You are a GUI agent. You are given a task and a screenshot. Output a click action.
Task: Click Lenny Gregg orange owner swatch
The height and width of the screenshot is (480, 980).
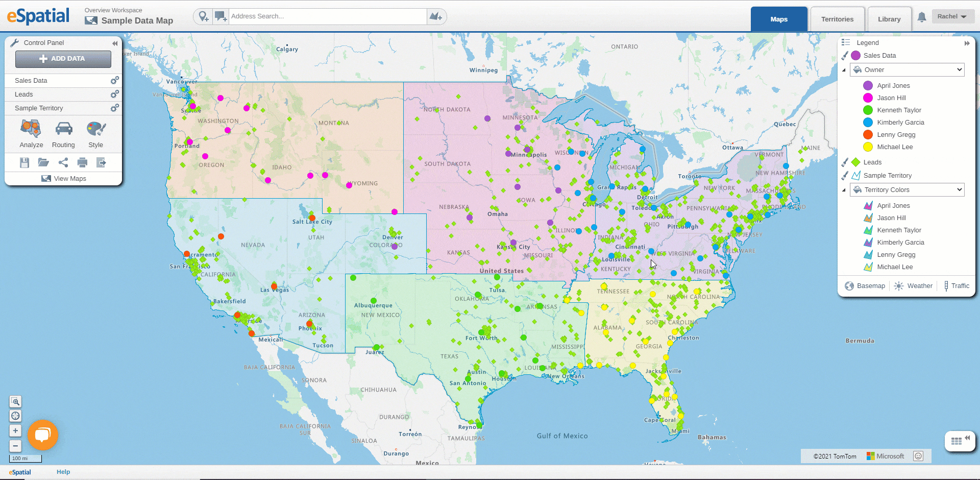(868, 135)
